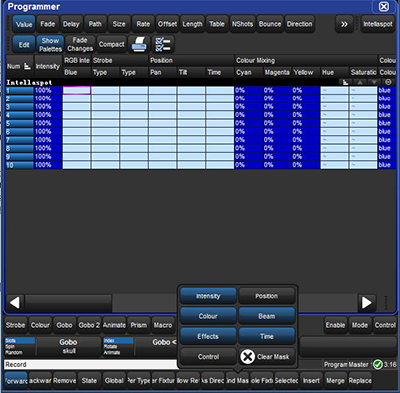This screenshot has width=400, height=393.
Task: Click the Mode button
Action: [360, 325]
